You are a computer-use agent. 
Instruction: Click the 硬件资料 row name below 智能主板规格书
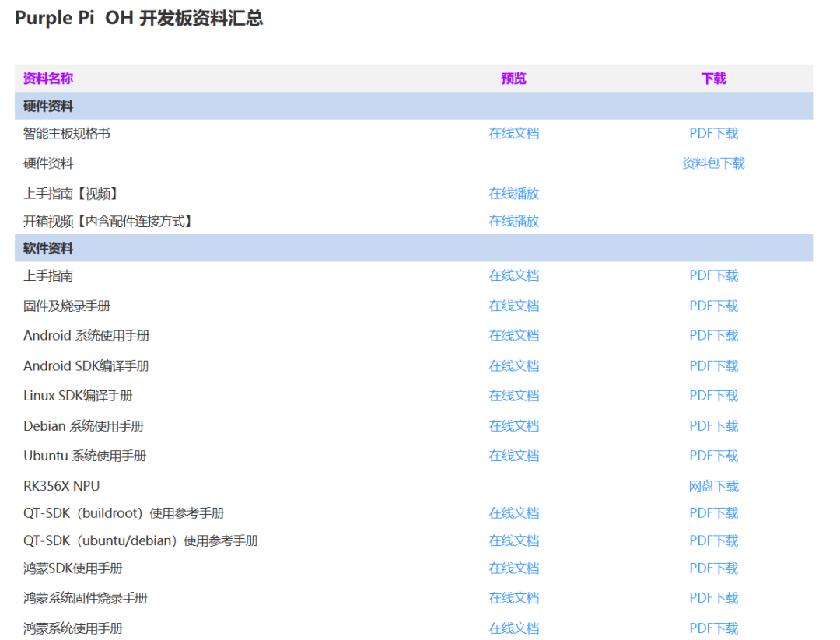pyautogui.click(x=47, y=163)
